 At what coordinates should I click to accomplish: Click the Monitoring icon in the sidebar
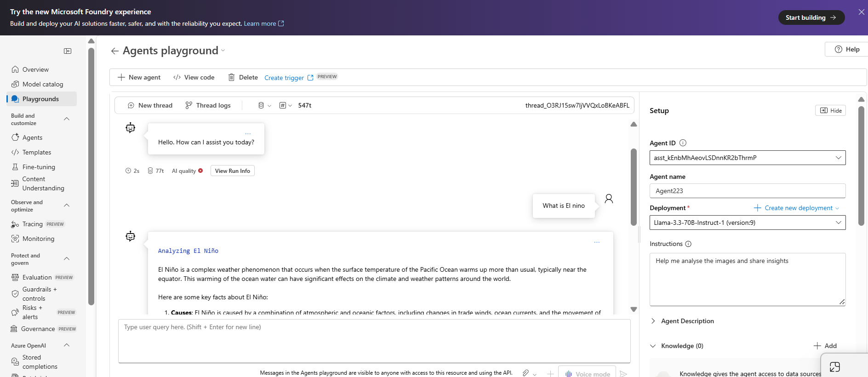pos(15,239)
